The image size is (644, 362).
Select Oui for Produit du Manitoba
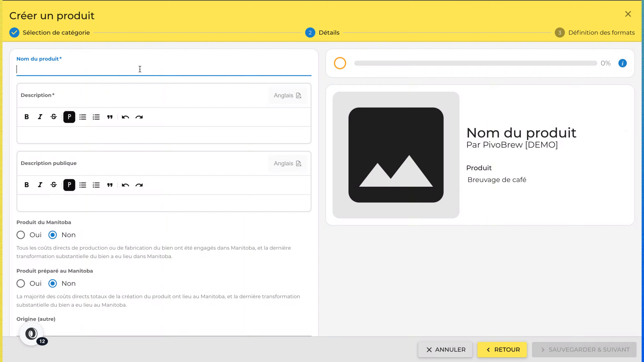click(x=21, y=235)
